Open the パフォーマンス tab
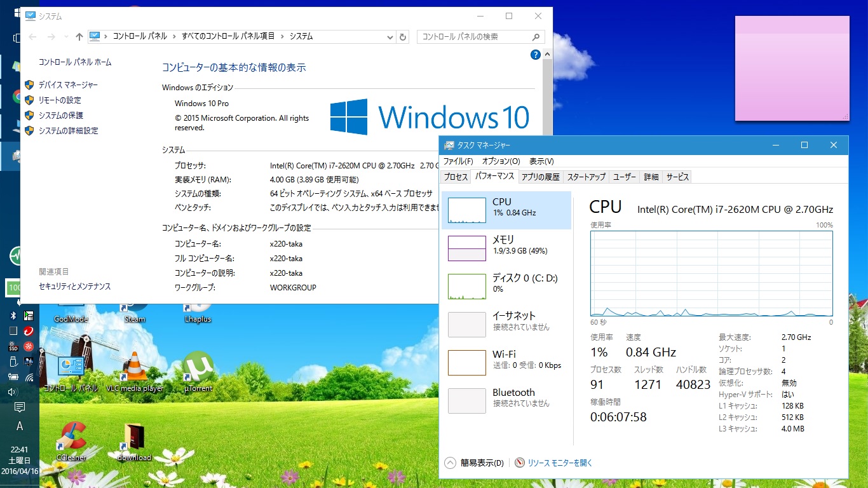This screenshot has height=488, width=868. pos(495,176)
